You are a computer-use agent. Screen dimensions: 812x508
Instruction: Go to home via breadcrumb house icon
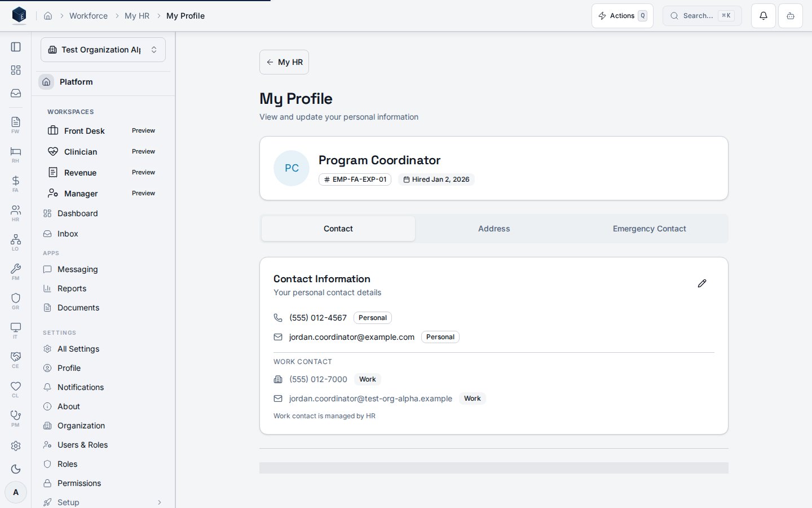pos(48,16)
